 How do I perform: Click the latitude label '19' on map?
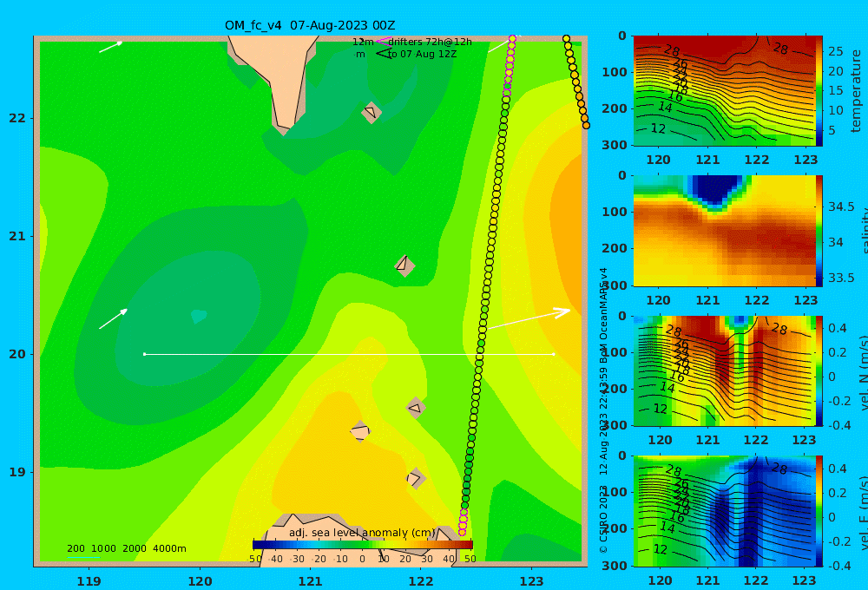17,472
